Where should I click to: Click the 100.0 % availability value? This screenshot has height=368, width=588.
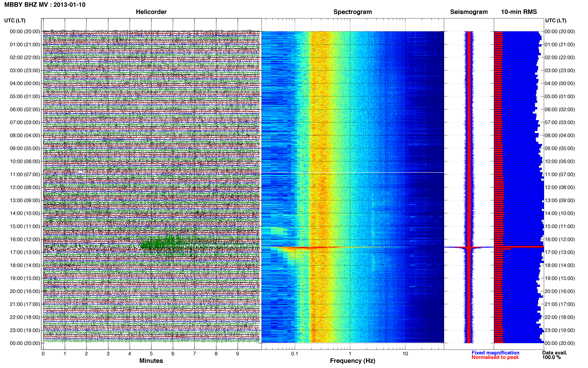tap(552, 357)
